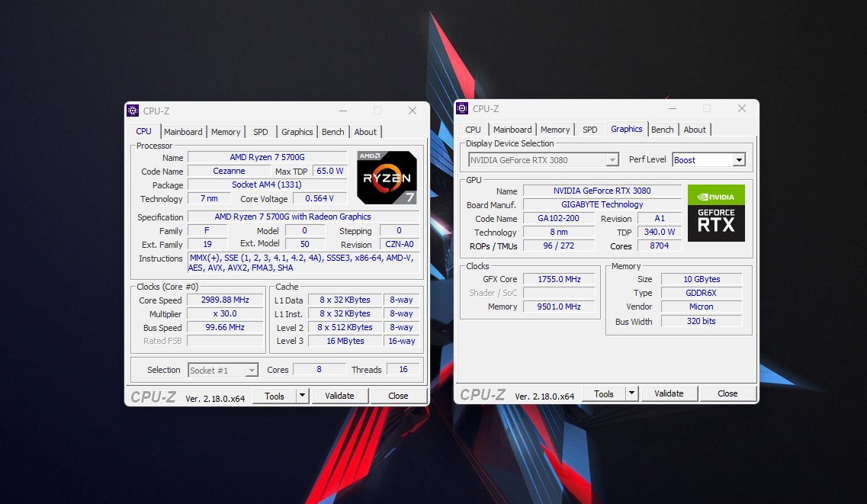Open SPD tab in right window
The width and height of the screenshot is (867, 504).
coord(590,130)
